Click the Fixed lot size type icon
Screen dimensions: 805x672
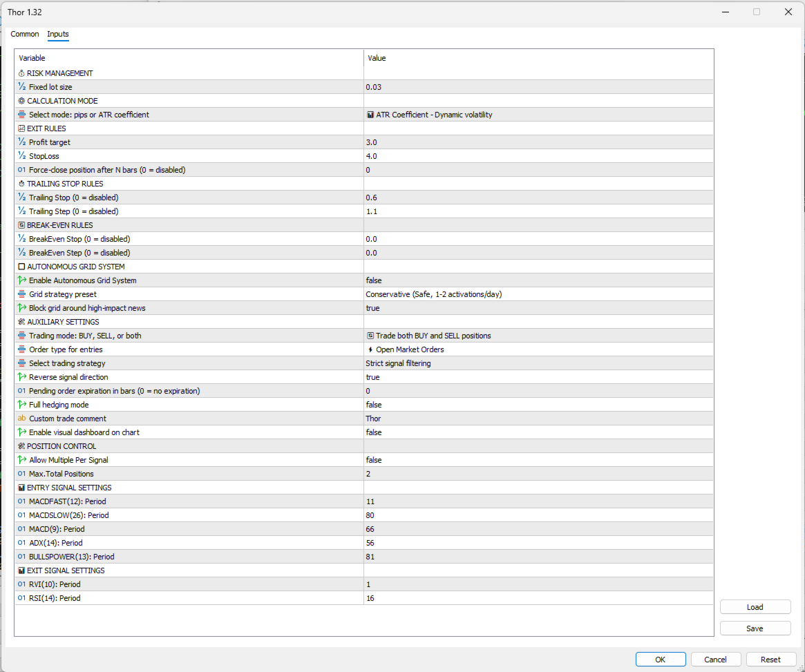21,87
